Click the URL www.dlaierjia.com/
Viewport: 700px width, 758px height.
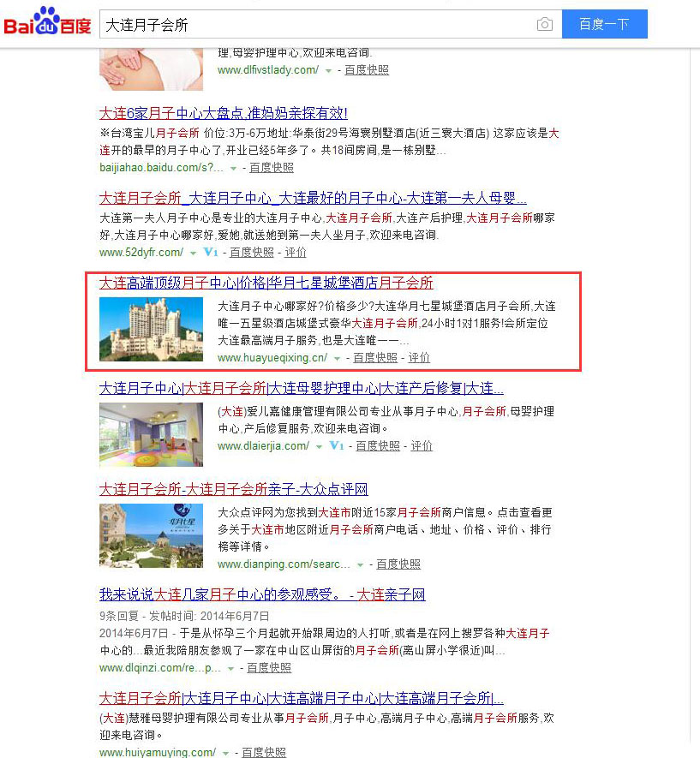point(264,445)
